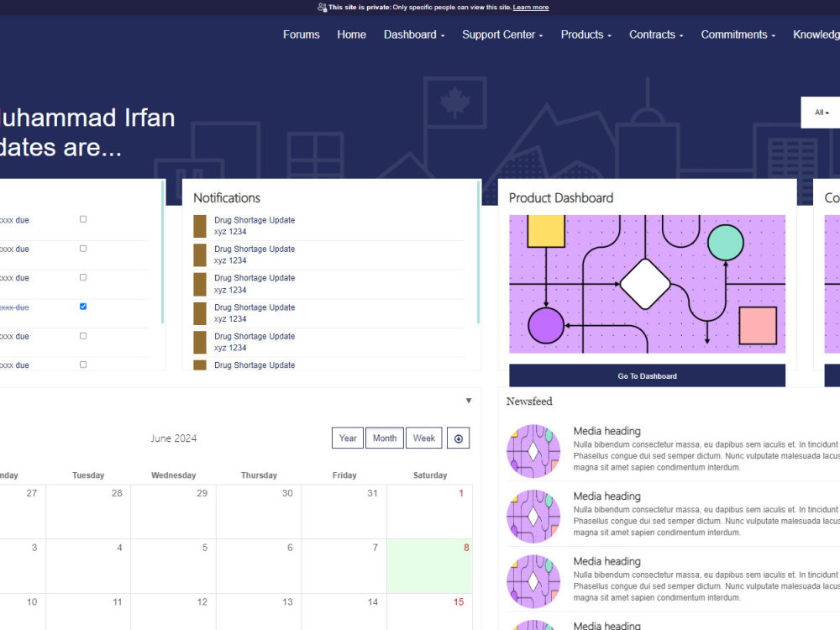
Task: Check the first 'due' task checkbox
Action: 83,219
